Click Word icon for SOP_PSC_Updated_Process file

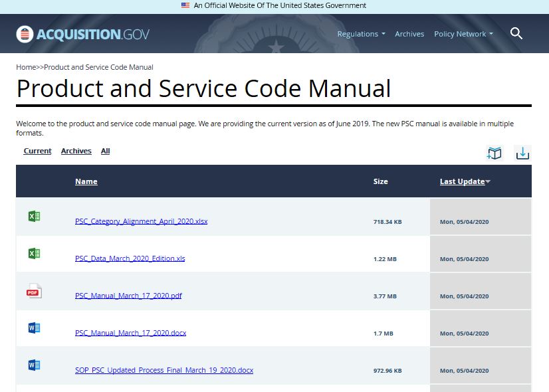[35, 365]
